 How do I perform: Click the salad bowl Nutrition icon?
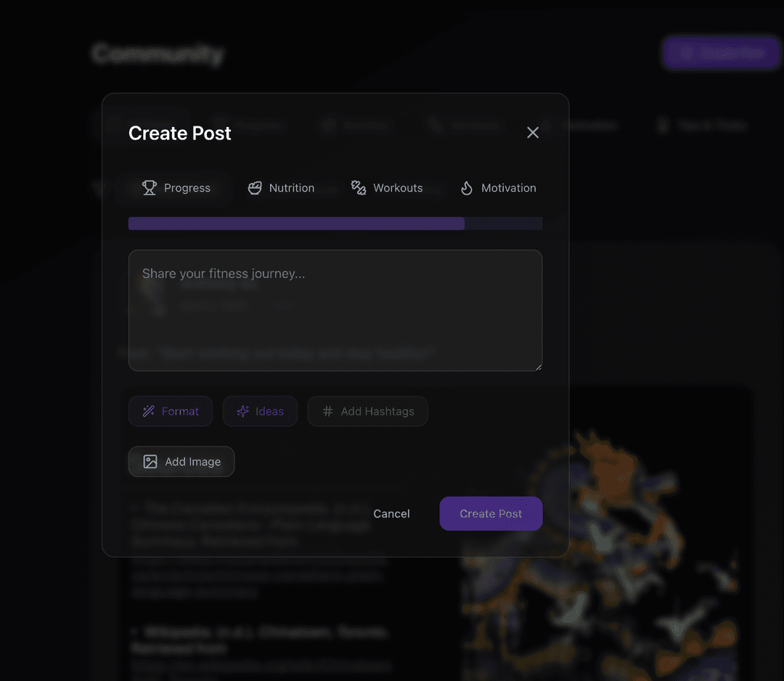click(255, 188)
